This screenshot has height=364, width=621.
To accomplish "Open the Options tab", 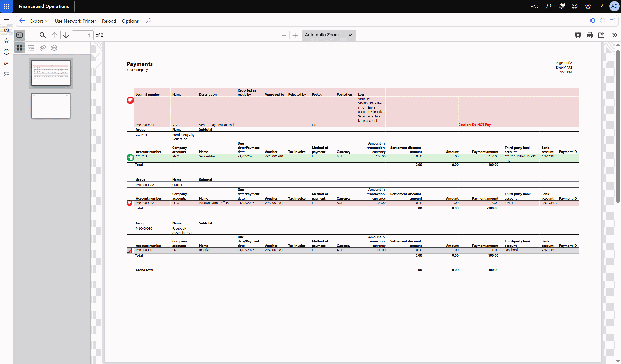I will 130,21.
